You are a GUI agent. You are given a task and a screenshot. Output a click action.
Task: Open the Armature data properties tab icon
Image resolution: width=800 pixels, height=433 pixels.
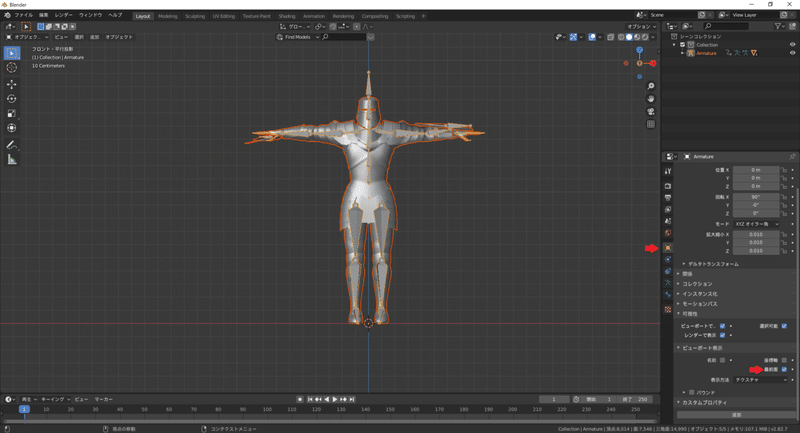(668, 283)
